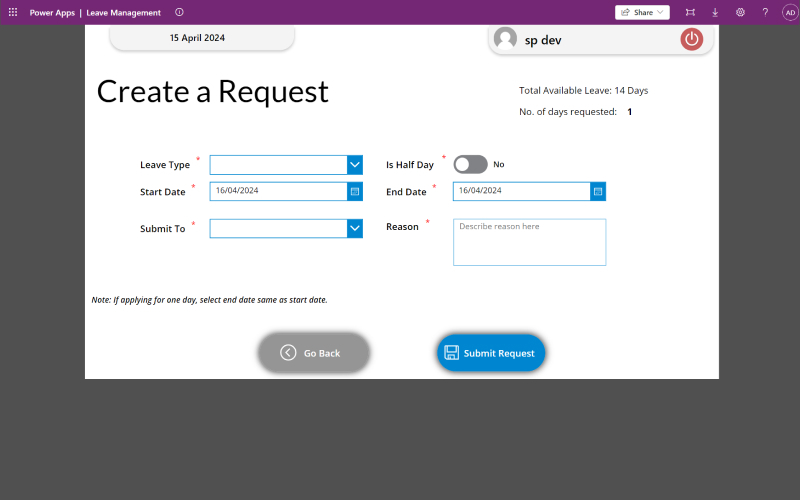Open the Start Date calendar icon
The height and width of the screenshot is (500, 800).
(355, 191)
